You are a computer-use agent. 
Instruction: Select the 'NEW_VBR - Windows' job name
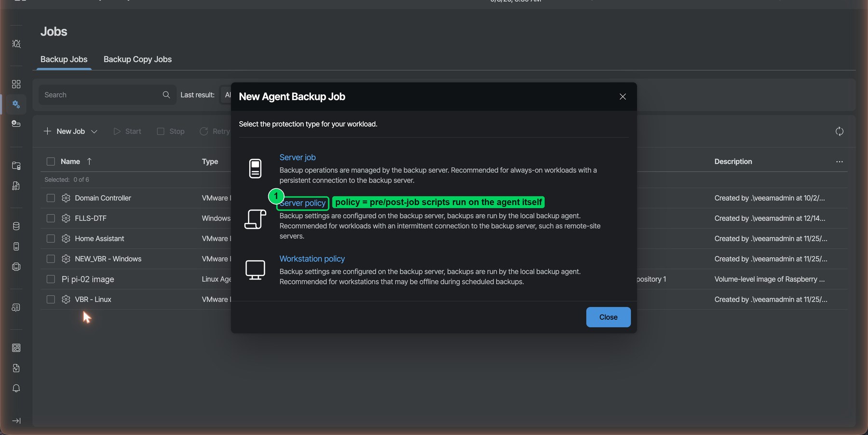point(108,259)
